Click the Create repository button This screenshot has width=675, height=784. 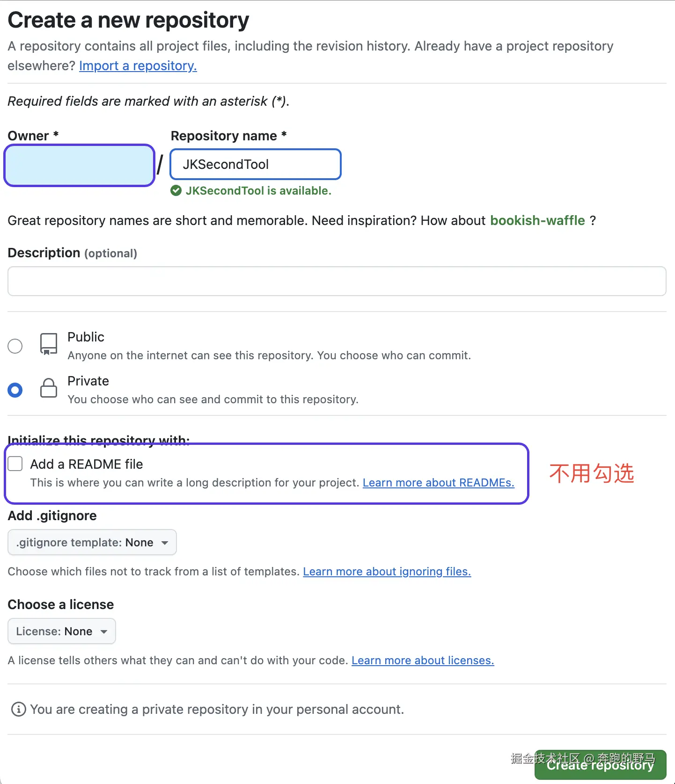coord(600,764)
